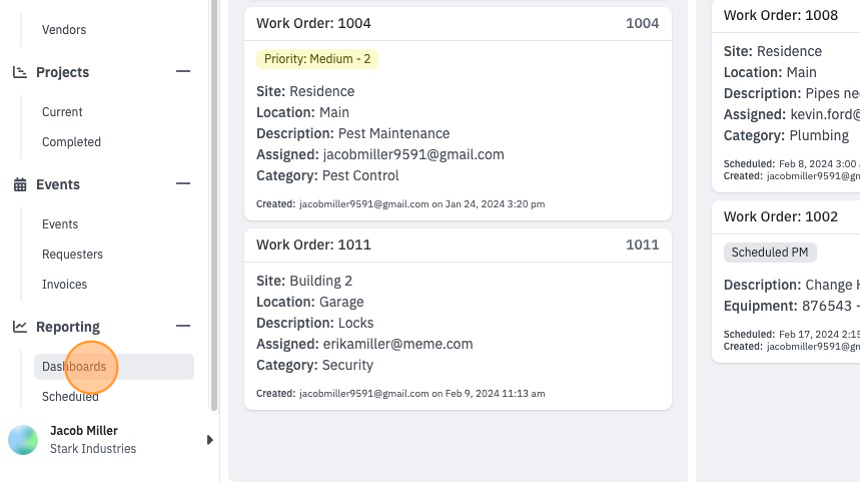Go to Current projects
This screenshot has height=482, width=860.
62,112
